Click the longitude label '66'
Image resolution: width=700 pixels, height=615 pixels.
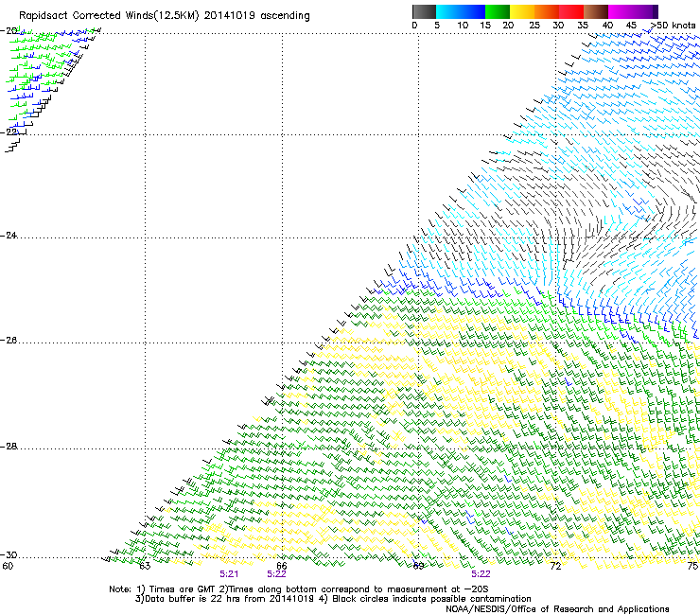[282, 567]
